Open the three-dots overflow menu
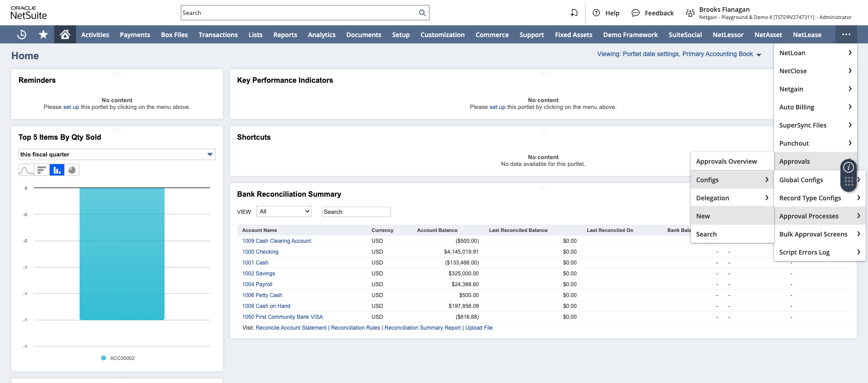The image size is (868, 383). point(846,34)
